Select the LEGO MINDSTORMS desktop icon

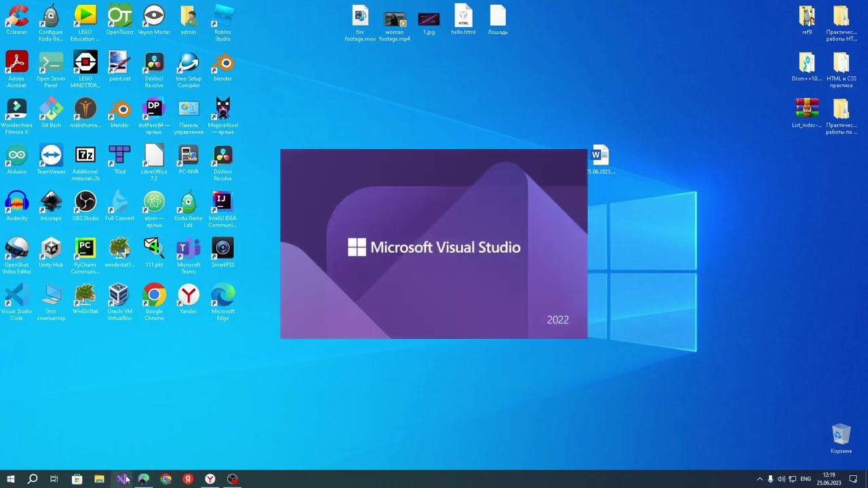tap(85, 70)
